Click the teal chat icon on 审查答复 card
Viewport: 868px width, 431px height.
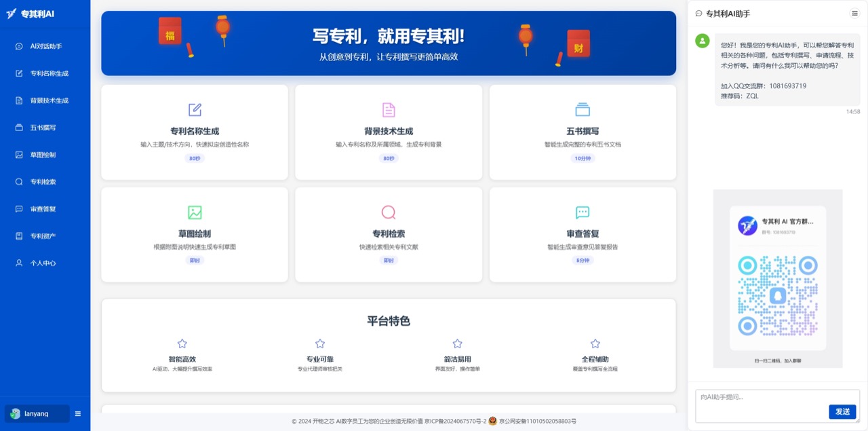(x=583, y=212)
